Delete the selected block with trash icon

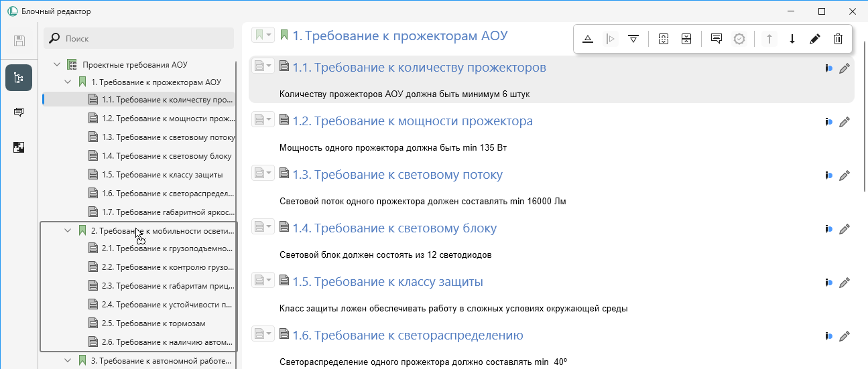coord(838,39)
